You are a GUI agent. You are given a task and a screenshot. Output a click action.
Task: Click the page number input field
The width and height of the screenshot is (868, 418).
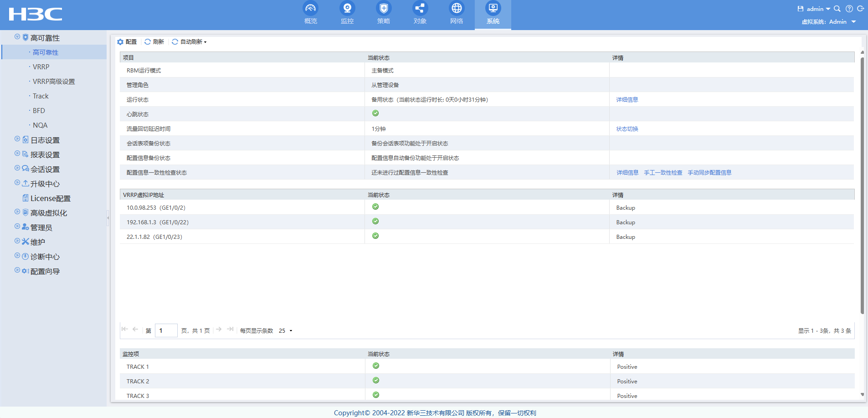tap(166, 330)
